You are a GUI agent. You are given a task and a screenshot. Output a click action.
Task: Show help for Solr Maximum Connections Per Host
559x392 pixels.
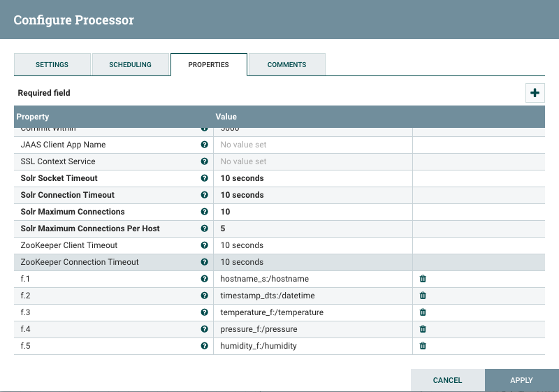coord(204,228)
